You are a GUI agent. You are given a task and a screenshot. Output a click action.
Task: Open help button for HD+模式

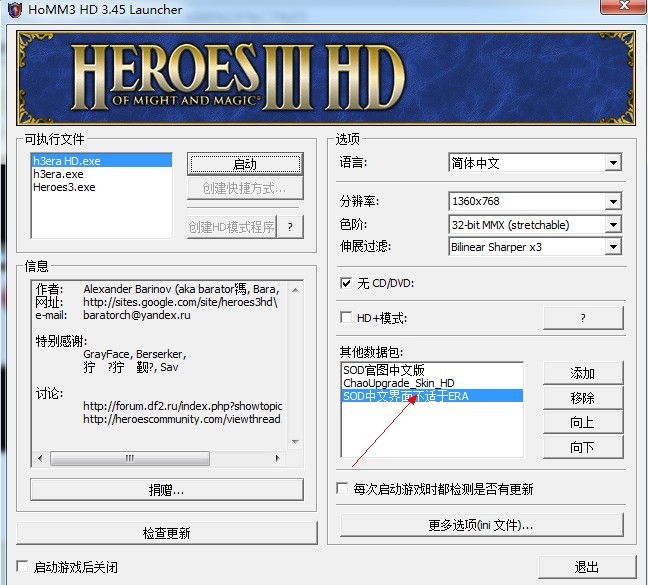coord(583,318)
